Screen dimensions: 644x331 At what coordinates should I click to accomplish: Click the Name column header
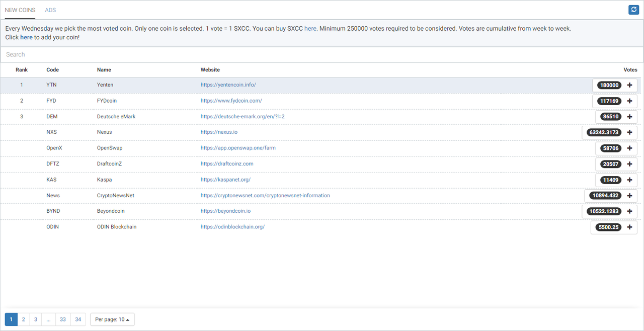click(104, 70)
